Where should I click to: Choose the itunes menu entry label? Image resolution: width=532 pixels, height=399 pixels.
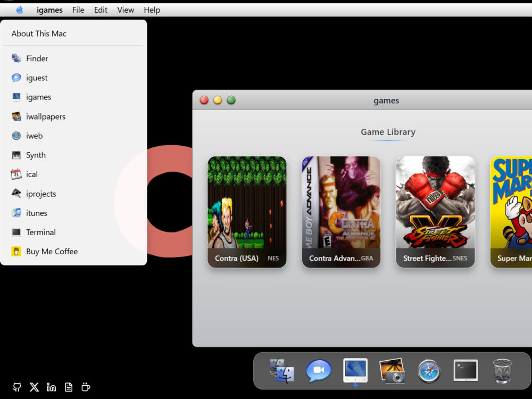[37, 213]
